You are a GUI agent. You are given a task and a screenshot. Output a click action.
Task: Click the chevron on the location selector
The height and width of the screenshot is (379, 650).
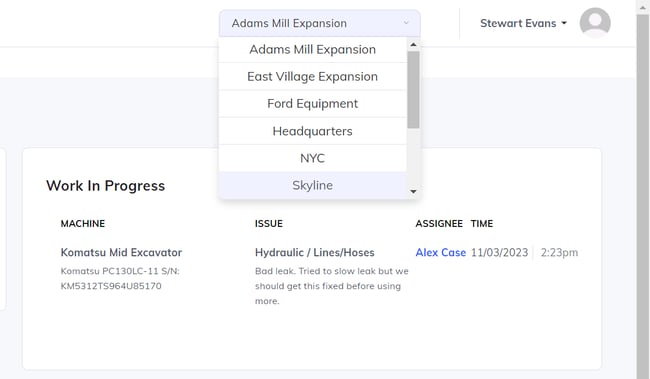coord(406,23)
